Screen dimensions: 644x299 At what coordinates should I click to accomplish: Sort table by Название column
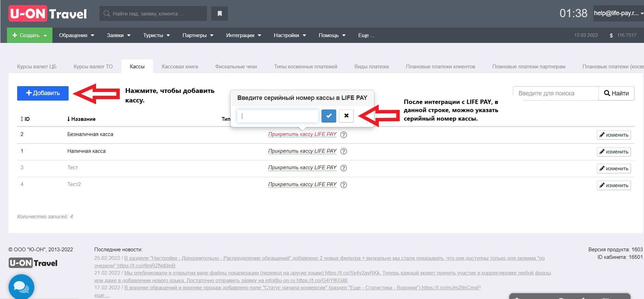[81, 119]
